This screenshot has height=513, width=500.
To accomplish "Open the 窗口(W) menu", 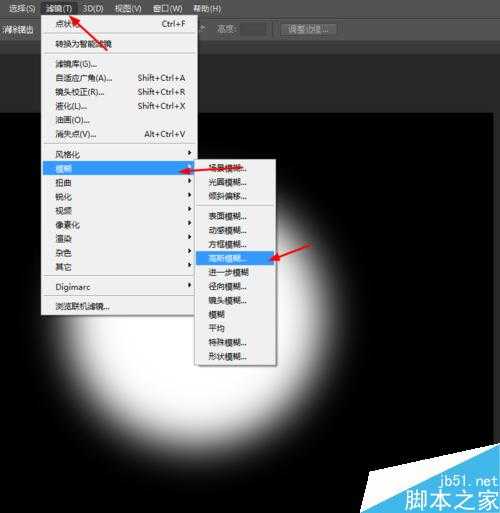I will coord(167,8).
